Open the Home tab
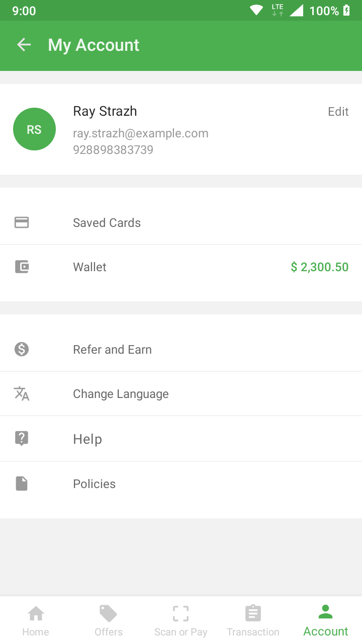 tap(36, 621)
